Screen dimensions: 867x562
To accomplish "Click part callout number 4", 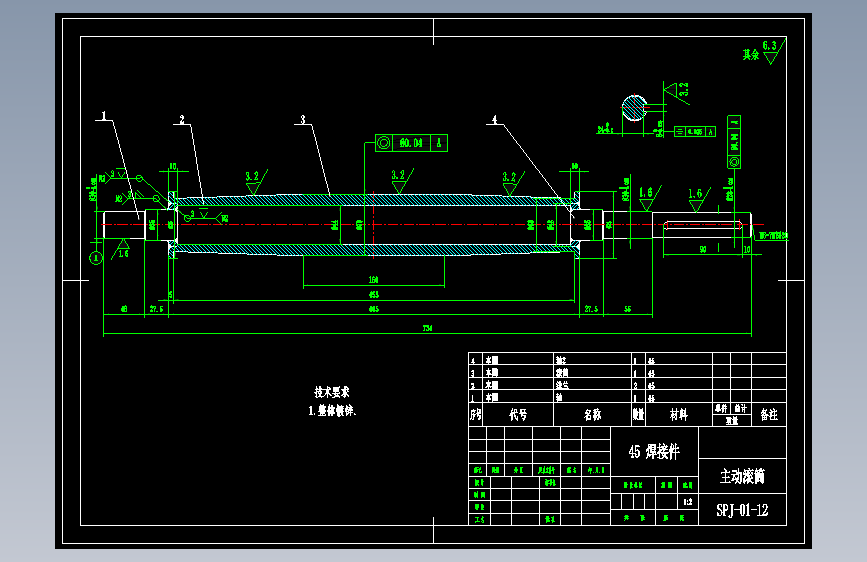I will coord(494,119).
